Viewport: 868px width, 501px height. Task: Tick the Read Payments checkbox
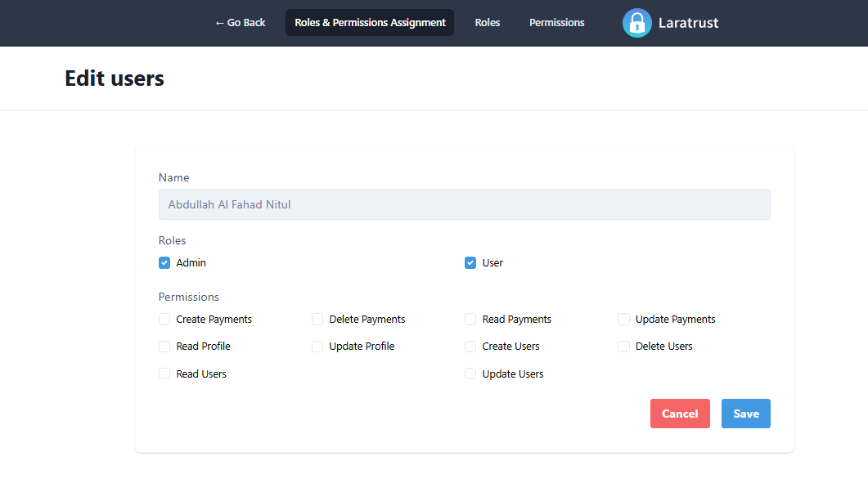470,319
